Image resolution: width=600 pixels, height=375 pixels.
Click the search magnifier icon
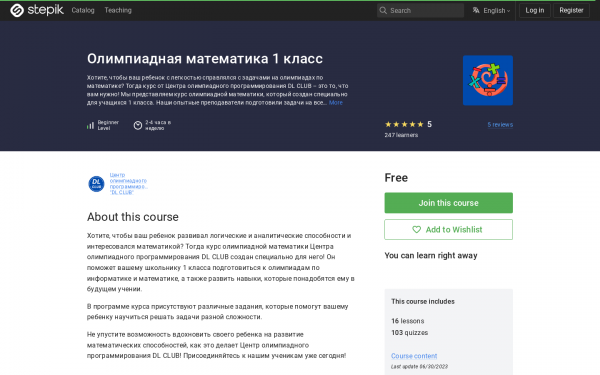[383, 10]
